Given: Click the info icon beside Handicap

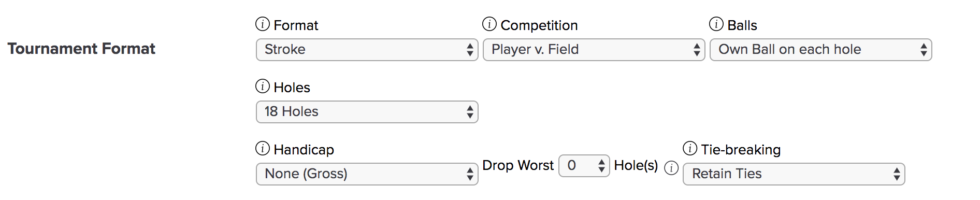Looking at the screenshot, I should tap(263, 149).
